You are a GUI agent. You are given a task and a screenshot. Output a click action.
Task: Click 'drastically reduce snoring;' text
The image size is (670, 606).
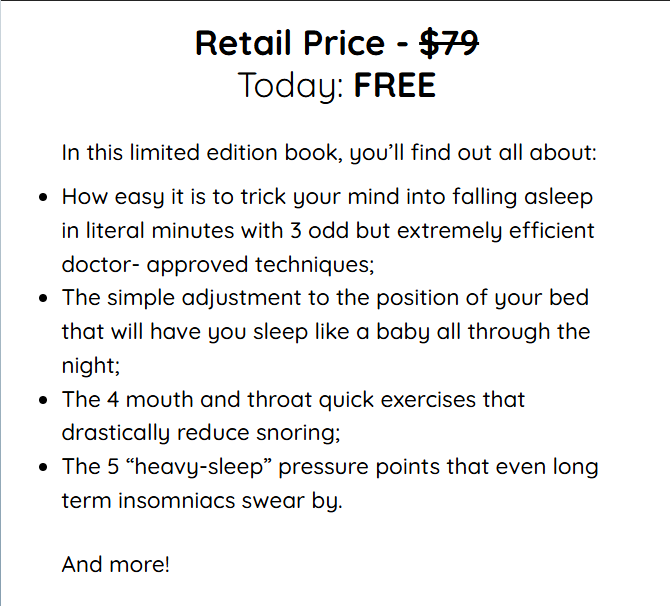[201, 433]
